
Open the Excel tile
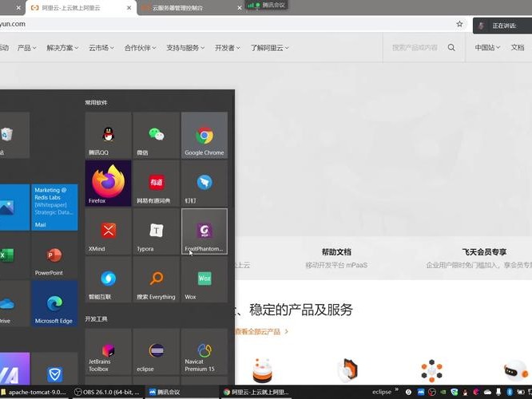click(14, 255)
